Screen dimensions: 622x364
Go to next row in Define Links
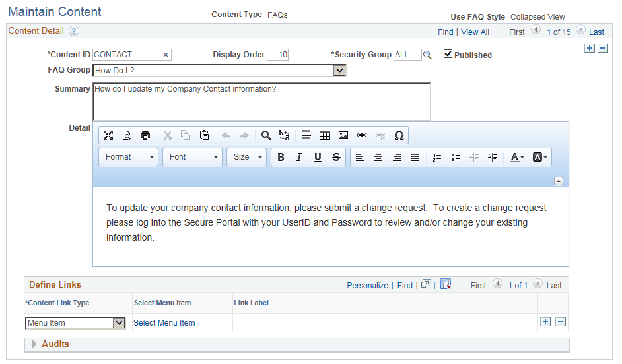(x=538, y=283)
